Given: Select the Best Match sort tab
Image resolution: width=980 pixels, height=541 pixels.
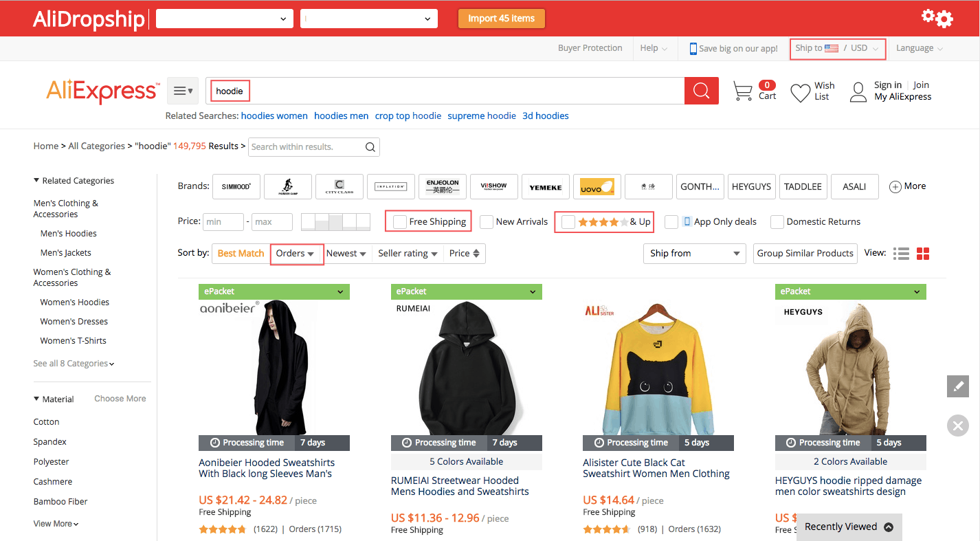Looking at the screenshot, I should [x=241, y=253].
